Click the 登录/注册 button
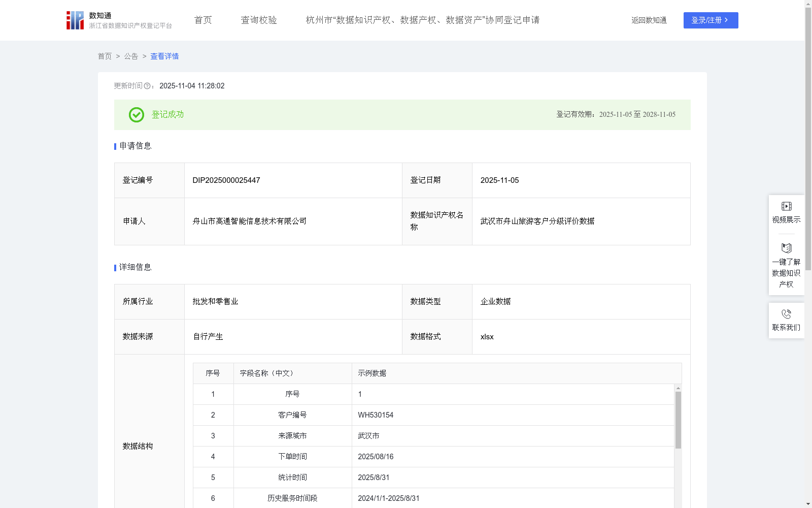812x508 pixels. click(x=710, y=20)
